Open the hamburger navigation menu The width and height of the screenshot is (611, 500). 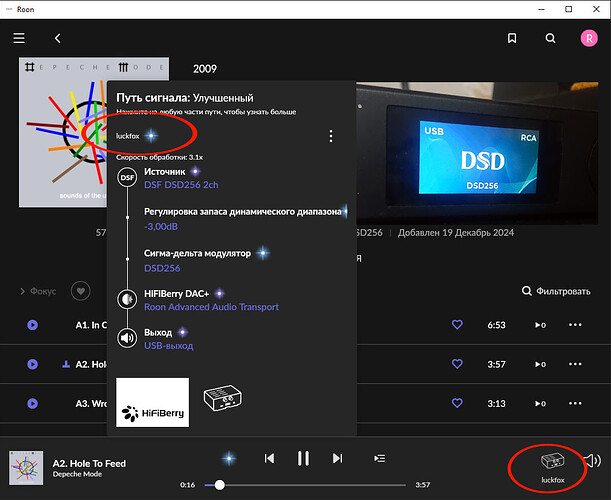click(19, 38)
